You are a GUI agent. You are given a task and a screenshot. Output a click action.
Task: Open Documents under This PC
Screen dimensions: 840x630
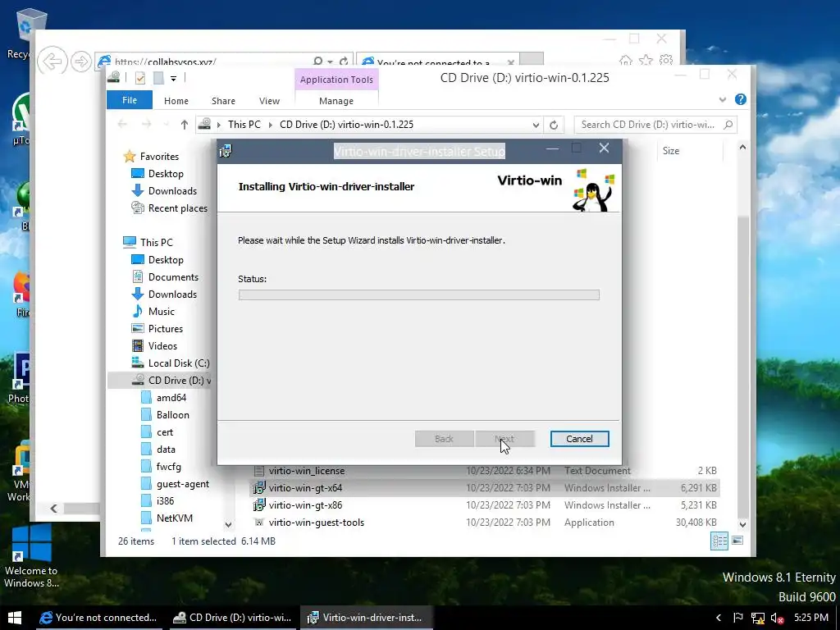[x=173, y=277]
